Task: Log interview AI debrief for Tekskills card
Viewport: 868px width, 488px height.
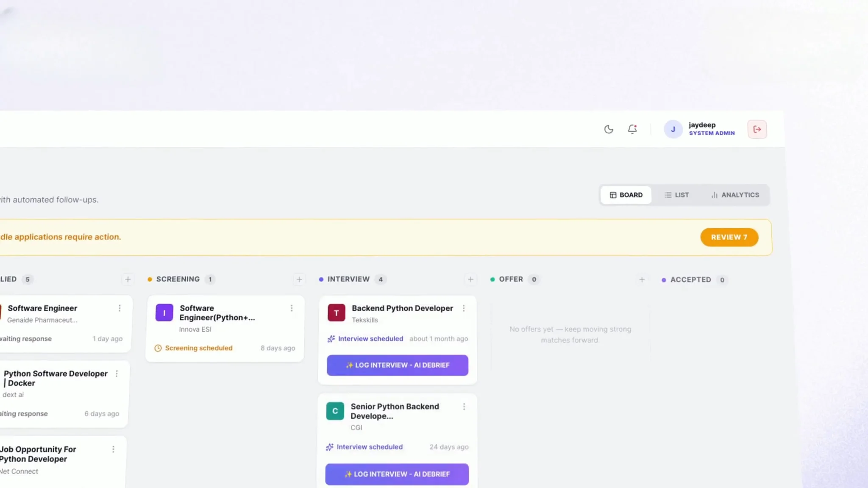Action: point(398,365)
